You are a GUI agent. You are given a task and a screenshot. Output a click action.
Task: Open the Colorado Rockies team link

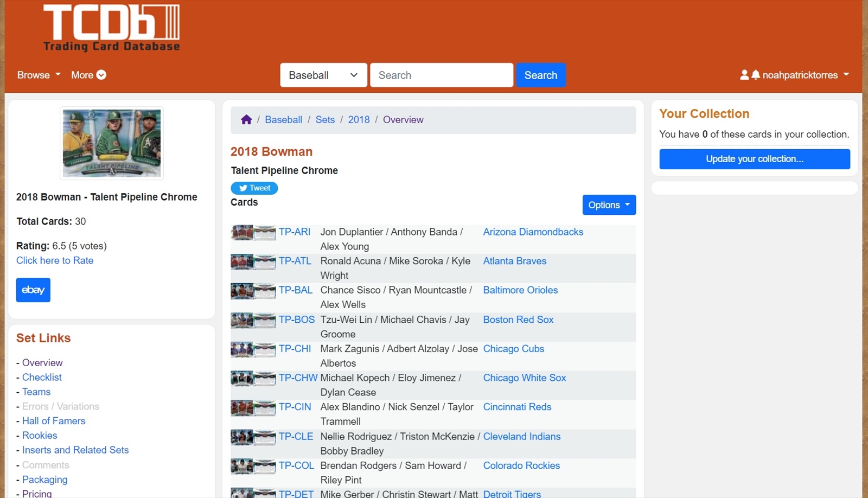[521, 465]
